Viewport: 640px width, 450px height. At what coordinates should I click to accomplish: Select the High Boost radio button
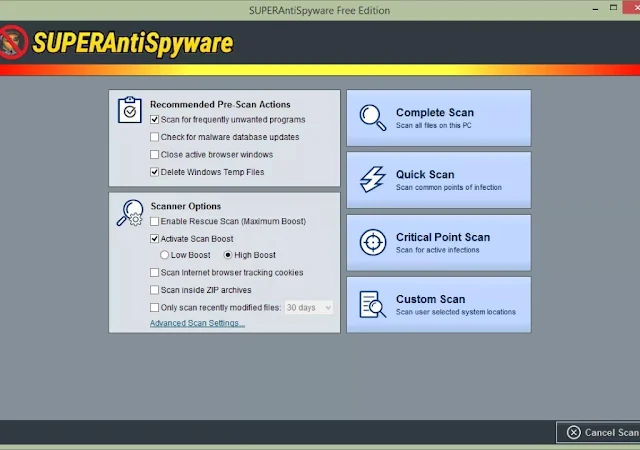coord(228,255)
